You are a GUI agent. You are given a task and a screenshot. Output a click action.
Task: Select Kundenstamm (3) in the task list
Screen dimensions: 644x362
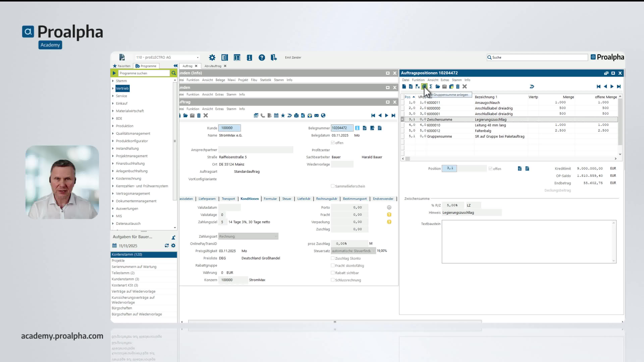tap(125, 279)
